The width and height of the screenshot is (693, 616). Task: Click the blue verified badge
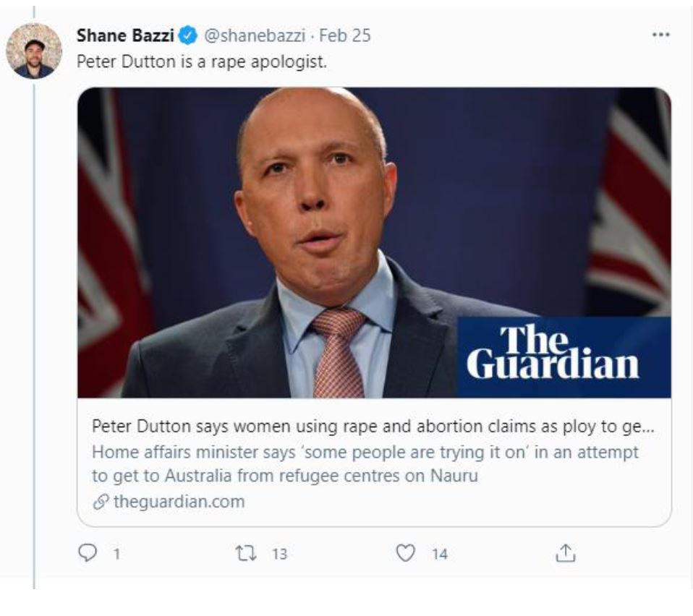pos(188,35)
